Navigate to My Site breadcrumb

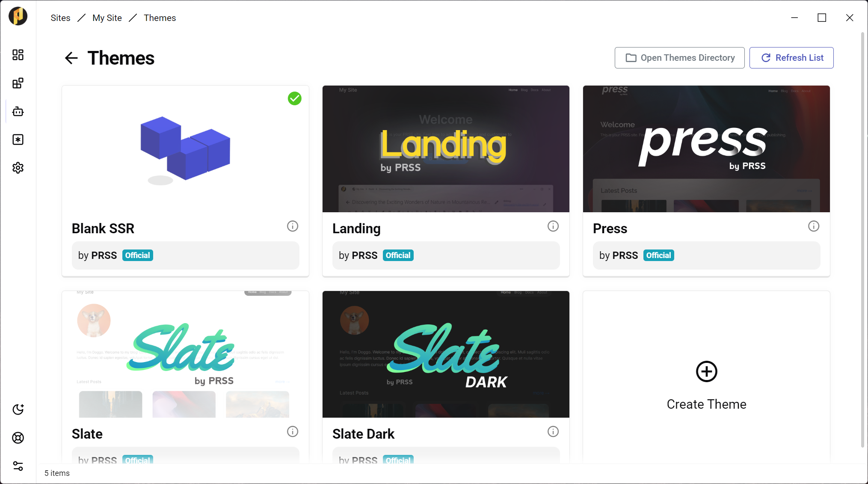click(x=107, y=18)
